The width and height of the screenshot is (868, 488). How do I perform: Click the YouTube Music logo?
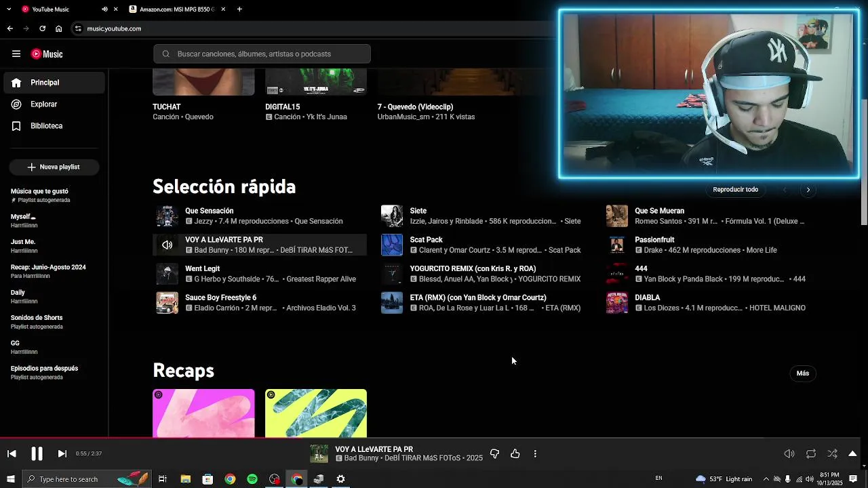click(x=47, y=54)
